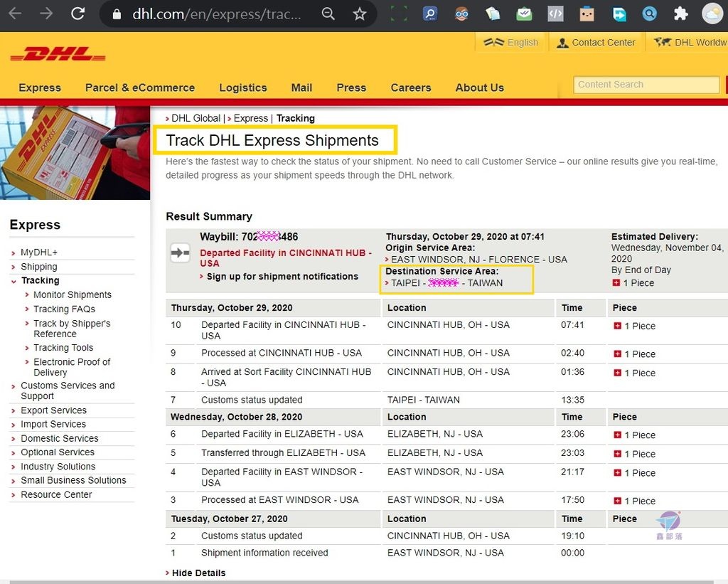Image resolution: width=728 pixels, height=584 pixels.
Task: Collapse results with Hide Details
Action: [199, 573]
